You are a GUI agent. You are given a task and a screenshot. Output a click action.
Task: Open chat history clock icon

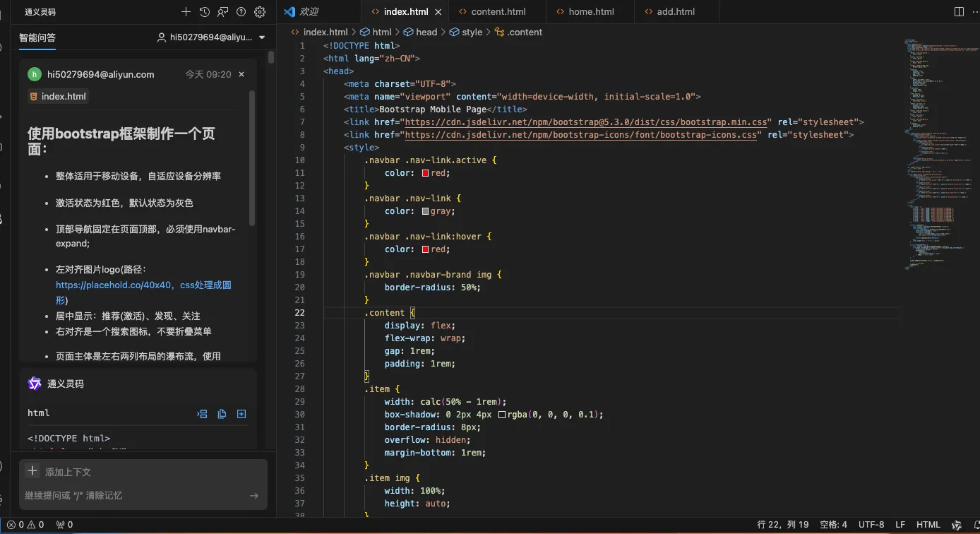[204, 12]
